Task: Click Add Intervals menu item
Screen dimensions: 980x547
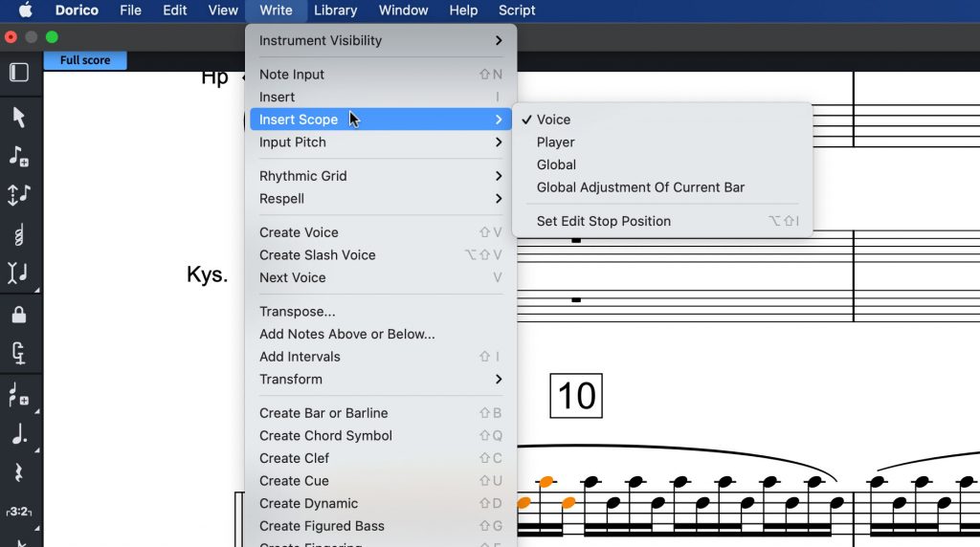Action: coord(381,357)
